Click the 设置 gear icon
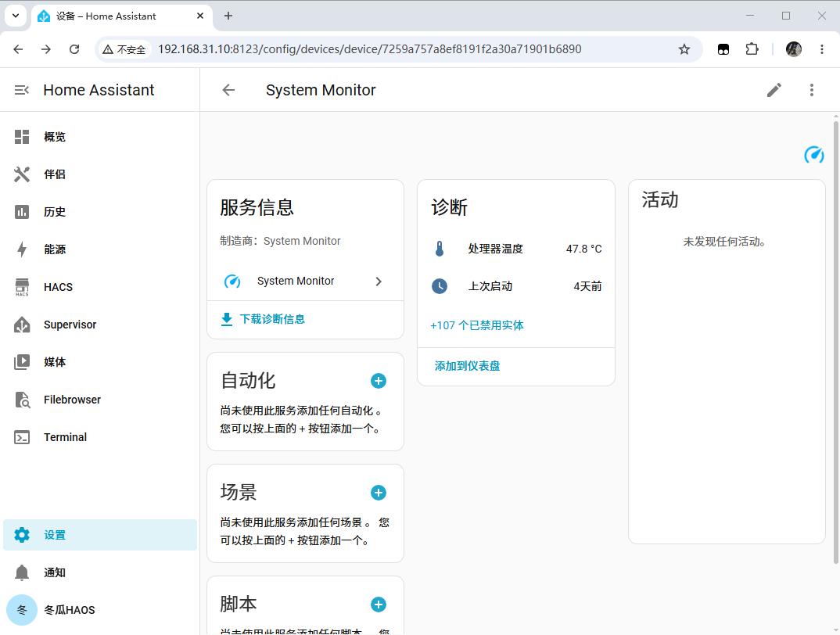The width and height of the screenshot is (840, 635). [22, 535]
